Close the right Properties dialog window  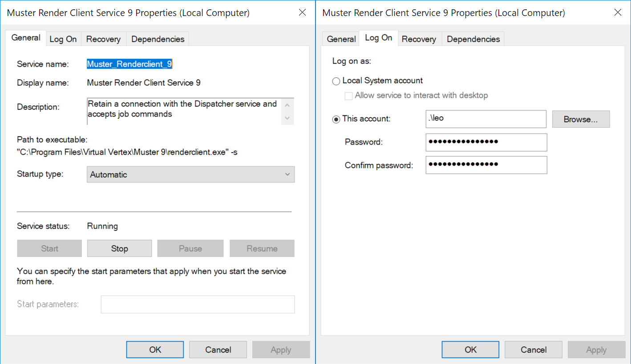pos(618,12)
